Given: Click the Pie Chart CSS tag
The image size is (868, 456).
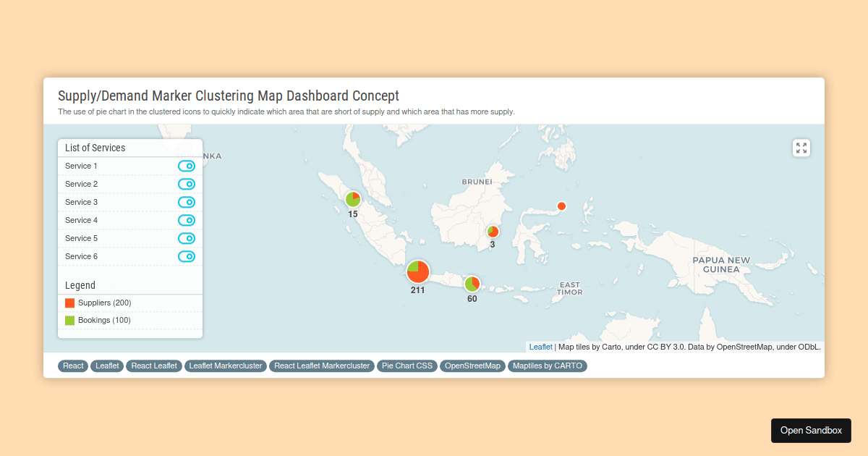Looking at the screenshot, I should coord(407,366).
